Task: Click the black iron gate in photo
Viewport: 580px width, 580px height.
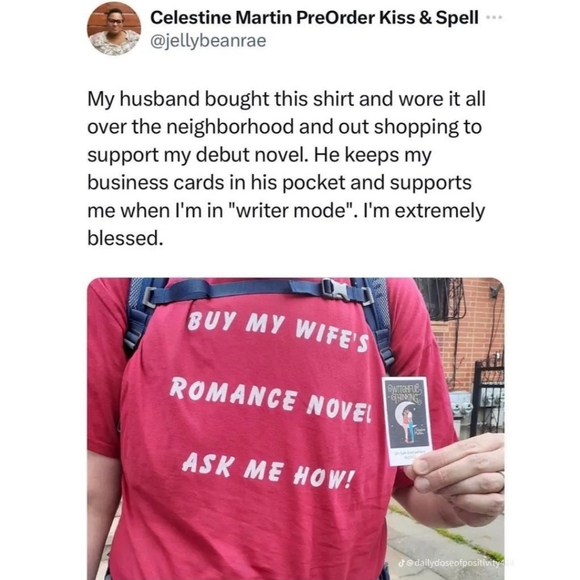Action: coord(488,396)
